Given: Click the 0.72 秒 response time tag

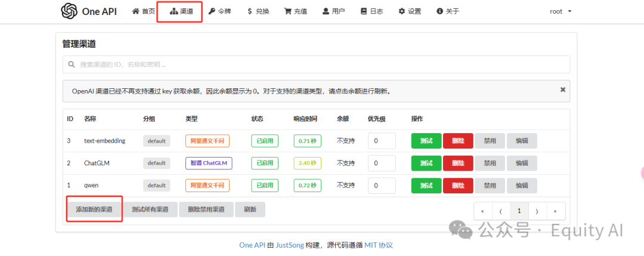Looking at the screenshot, I should click(x=308, y=186).
